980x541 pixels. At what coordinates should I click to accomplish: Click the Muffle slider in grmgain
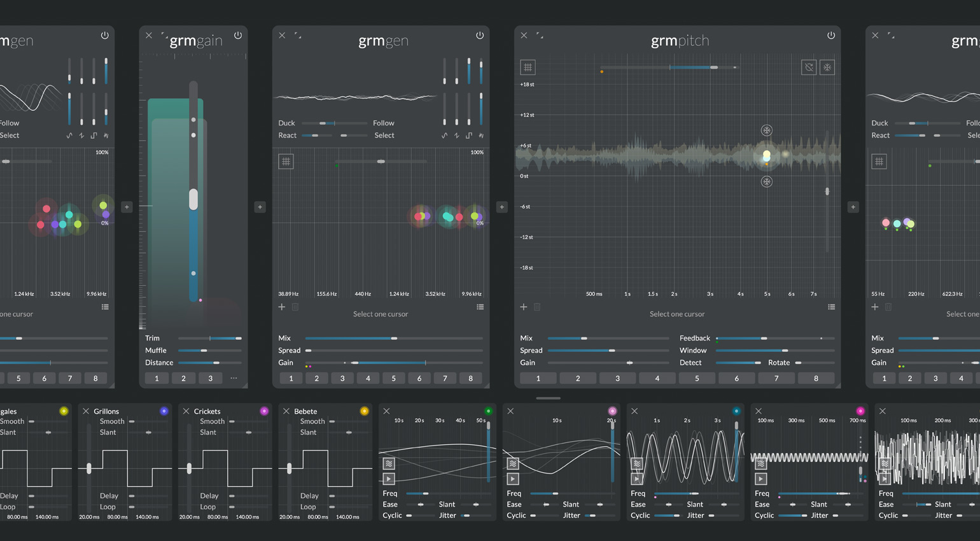click(x=210, y=351)
